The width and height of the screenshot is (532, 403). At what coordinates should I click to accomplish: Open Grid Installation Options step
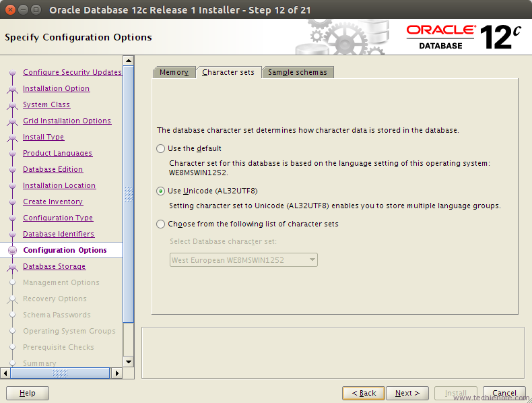pos(67,121)
